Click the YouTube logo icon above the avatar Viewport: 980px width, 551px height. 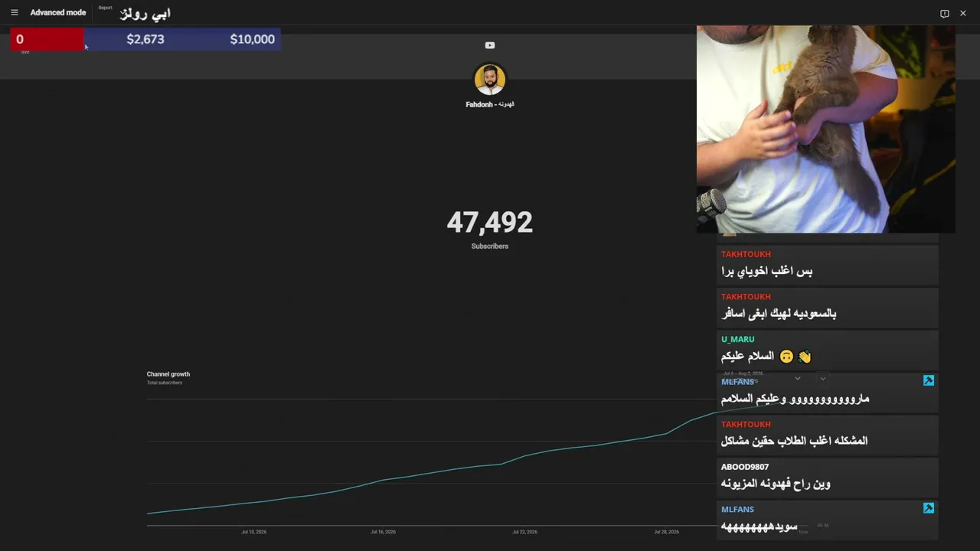tap(490, 45)
